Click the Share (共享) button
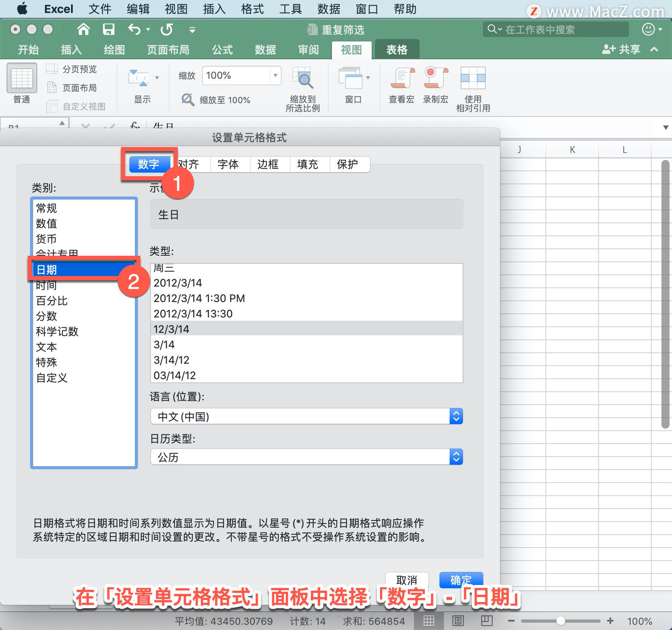The width and height of the screenshot is (672, 630). click(x=621, y=50)
